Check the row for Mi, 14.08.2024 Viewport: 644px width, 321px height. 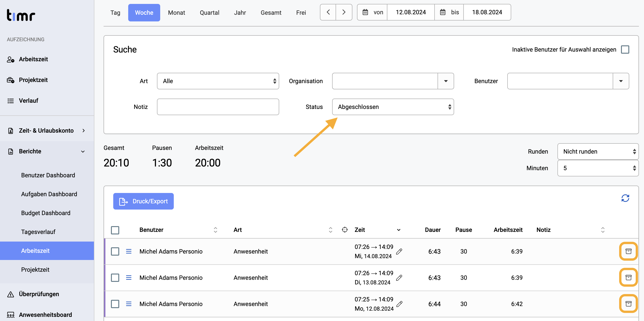coord(115,251)
